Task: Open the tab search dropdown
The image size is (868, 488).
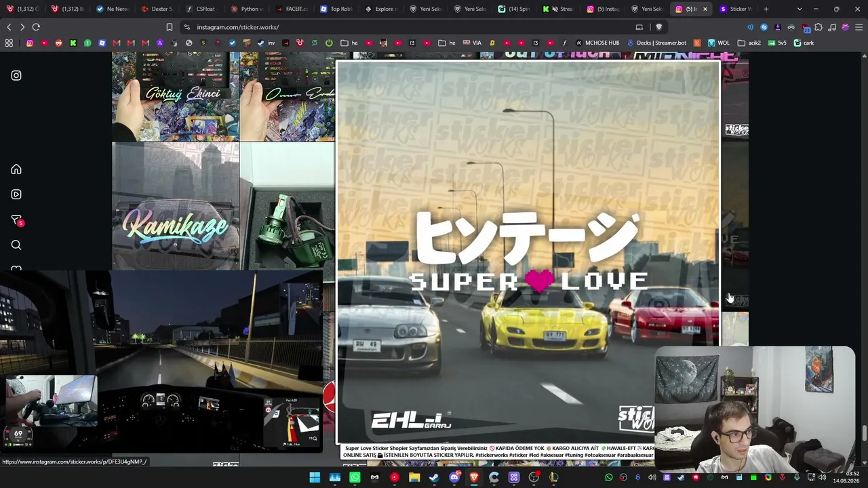Action: click(x=800, y=9)
